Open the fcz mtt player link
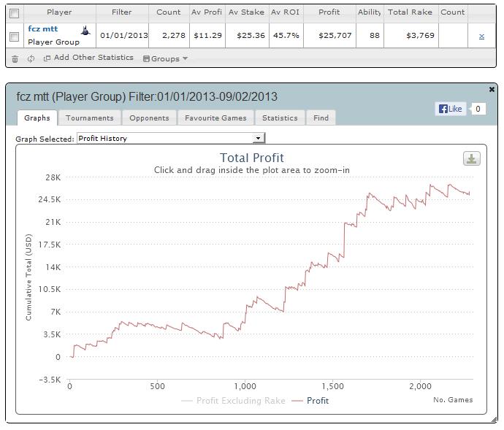This screenshot has width=504, height=430. click(x=43, y=29)
